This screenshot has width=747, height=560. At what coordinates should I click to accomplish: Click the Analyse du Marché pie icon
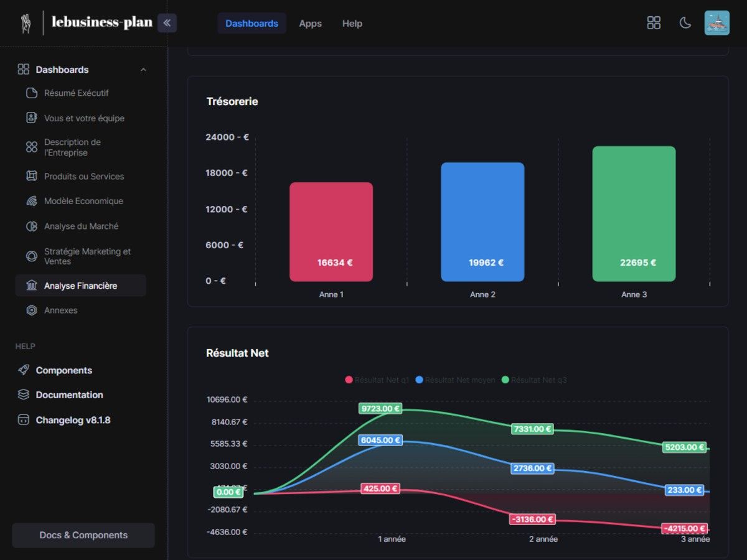pos(31,226)
